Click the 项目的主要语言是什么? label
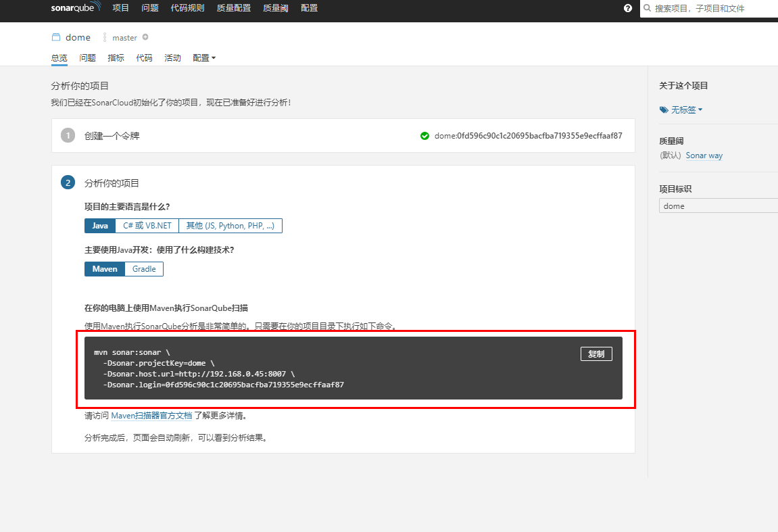Viewport: 778px width, 532px height. [x=127, y=206]
